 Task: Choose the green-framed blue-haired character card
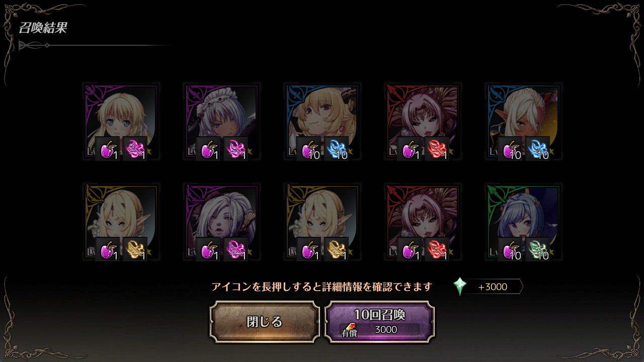pyautogui.click(x=523, y=222)
